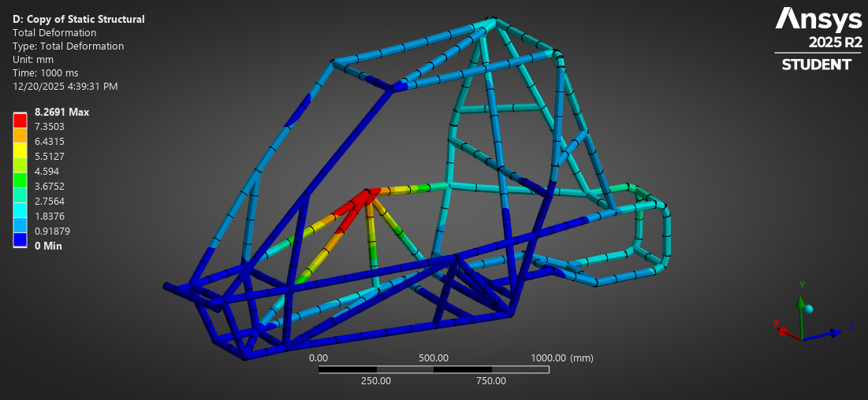868x400 pixels.
Task: Click the date stamp 12/20/2025 4:39:31 PM
Action: (x=65, y=87)
